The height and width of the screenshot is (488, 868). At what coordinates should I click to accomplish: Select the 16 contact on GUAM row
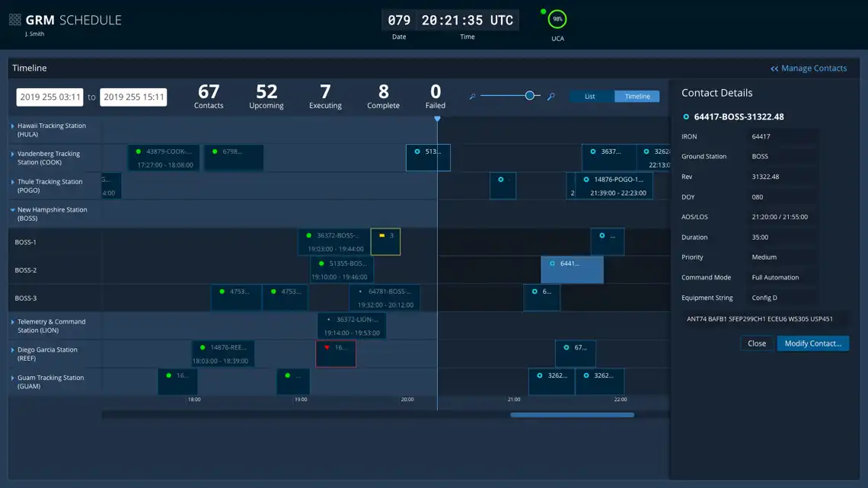pyautogui.click(x=177, y=381)
